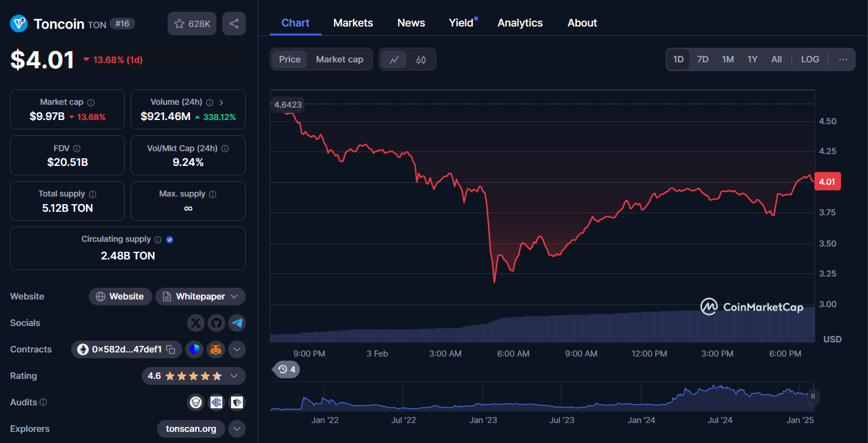Select the line chart view icon
This screenshot has height=443, width=868.
tap(393, 59)
